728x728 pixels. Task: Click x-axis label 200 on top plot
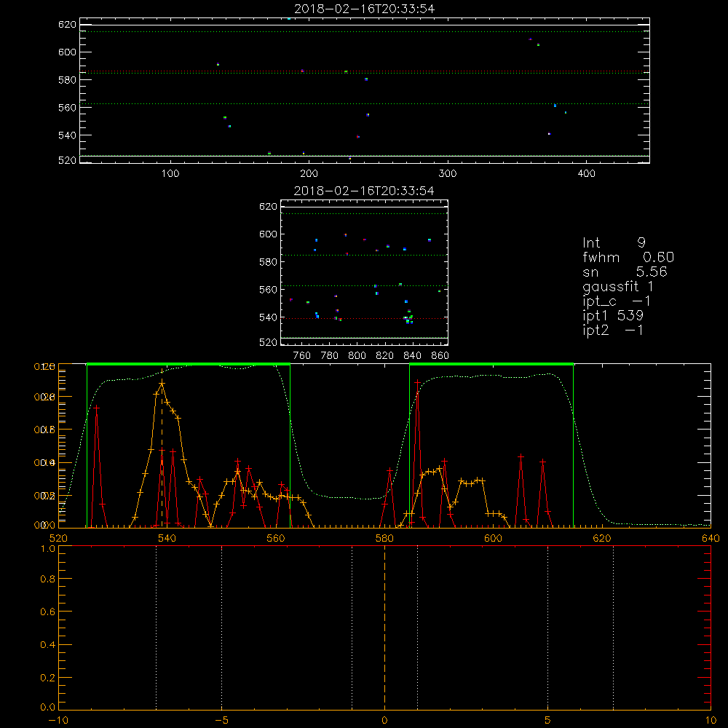[x=309, y=174]
